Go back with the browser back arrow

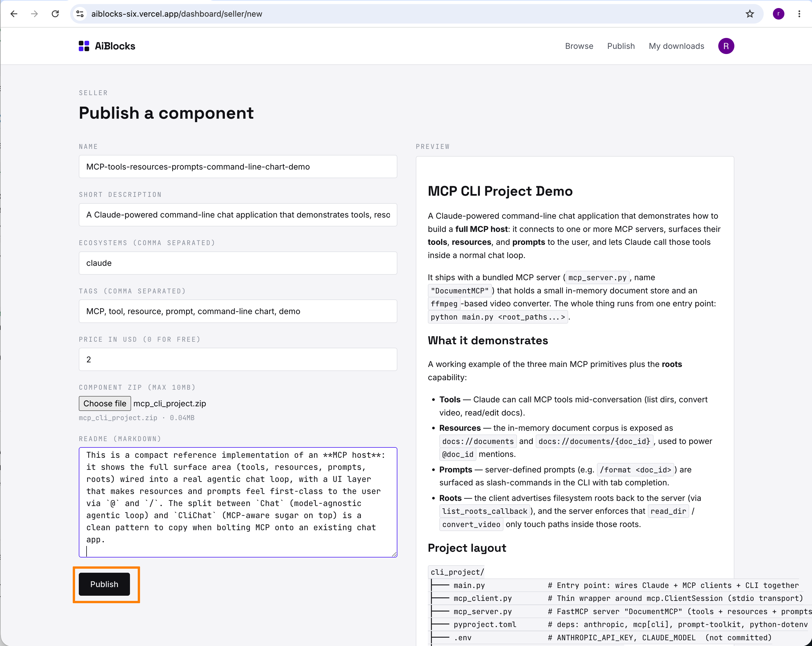point(14,14)
